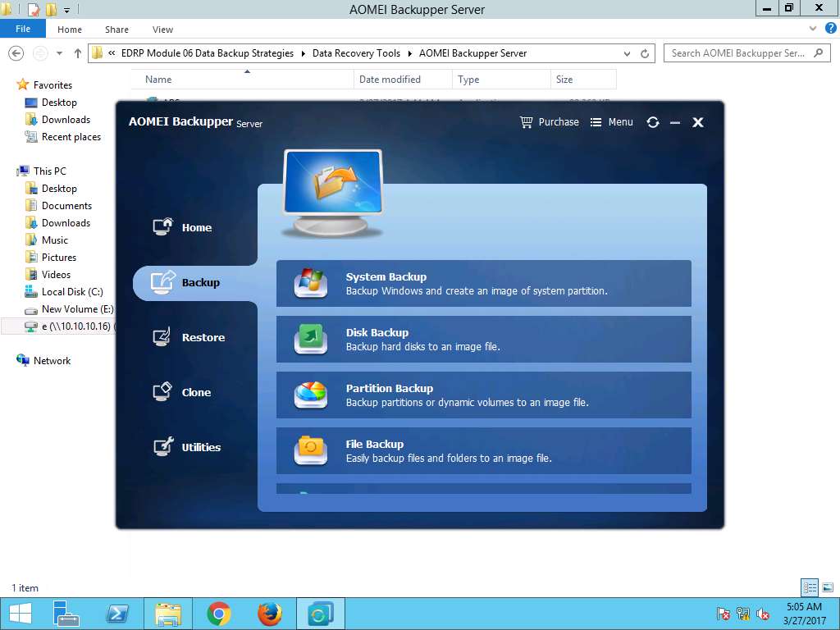Viewport: 840px width, 630px height.
Task: Open the View ribbon tab
Action: click(x=163, y=30)
